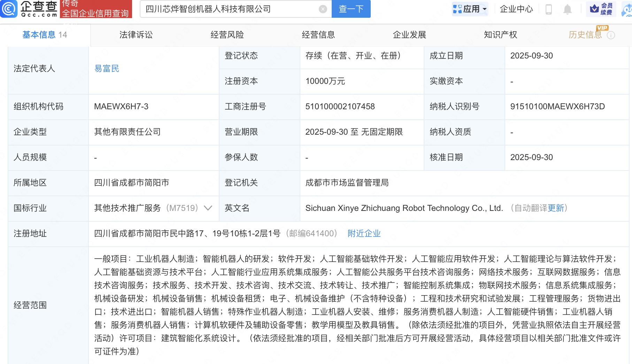This screenshot has width=632, height=364.
Task: Click the help question mark beside 历史信息
Action: point(611,35)
